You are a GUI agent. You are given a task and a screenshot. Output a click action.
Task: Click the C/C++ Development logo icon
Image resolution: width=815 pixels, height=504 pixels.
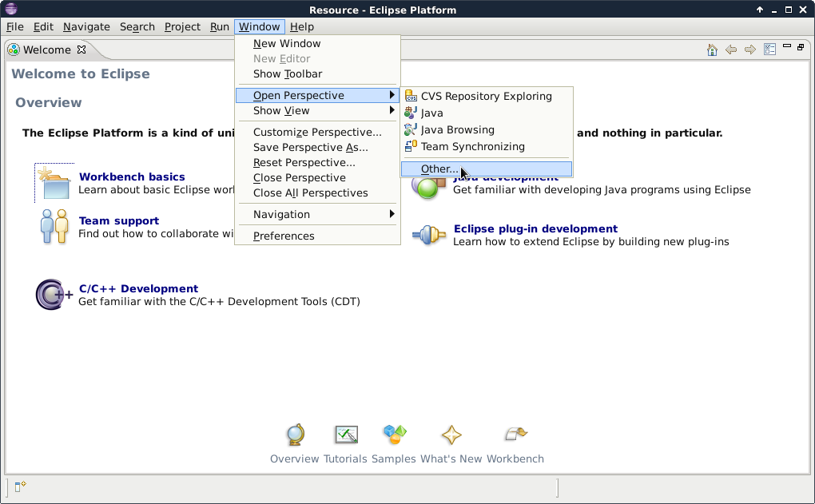[x=54, y=295]
